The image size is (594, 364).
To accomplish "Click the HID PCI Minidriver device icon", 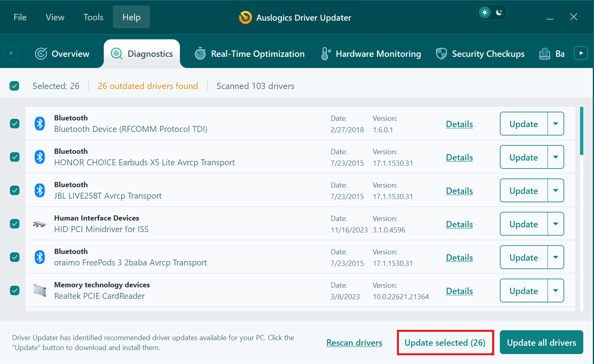I will 39,224.
